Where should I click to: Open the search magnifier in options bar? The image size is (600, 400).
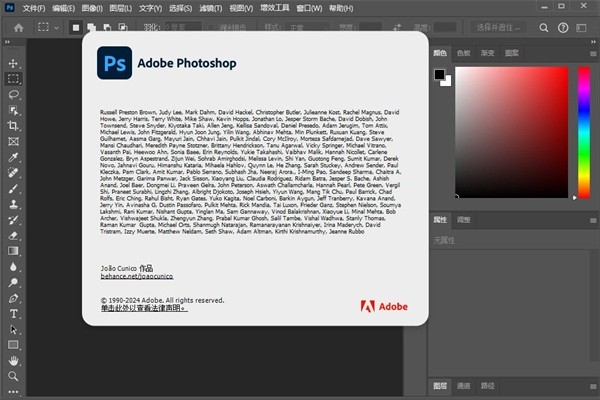click(x=544, y=28)
